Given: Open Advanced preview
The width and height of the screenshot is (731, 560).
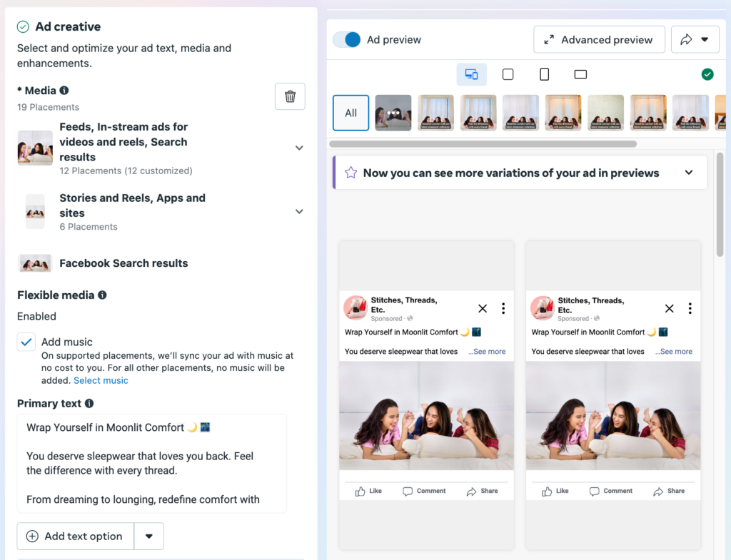Looking at the screenshot, I should (x=599, y=40).
